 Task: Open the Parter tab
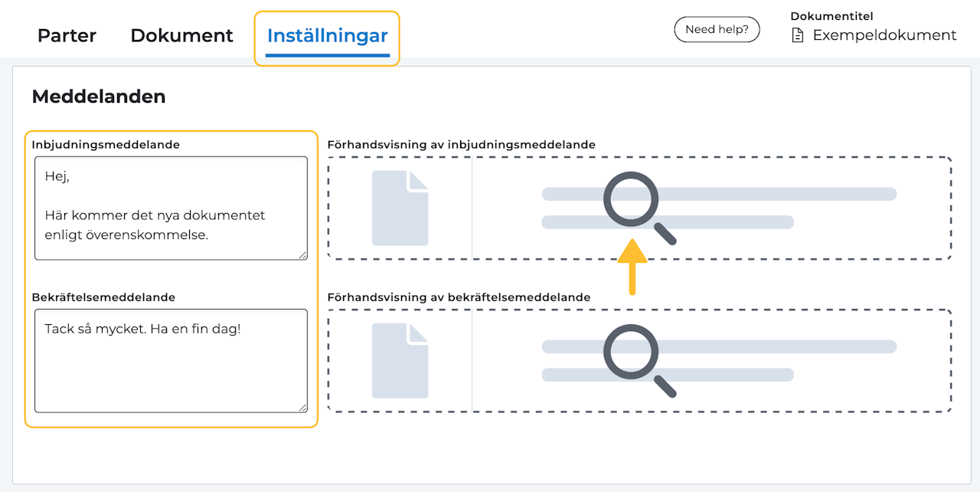[x=67, y=35]
